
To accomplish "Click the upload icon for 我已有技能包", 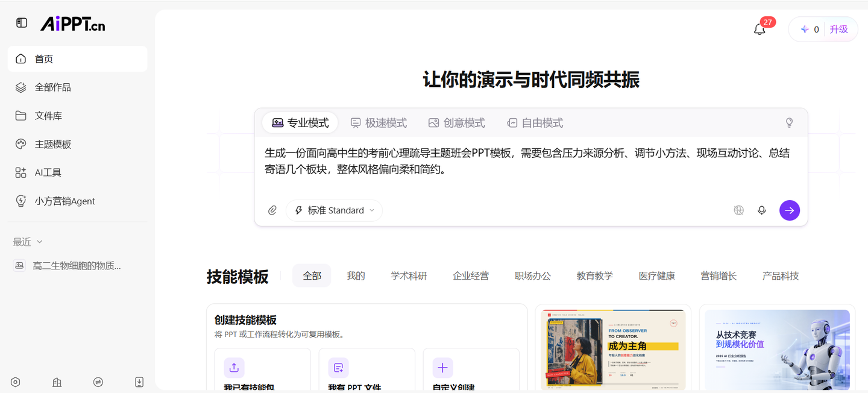I will click(234, 368).
